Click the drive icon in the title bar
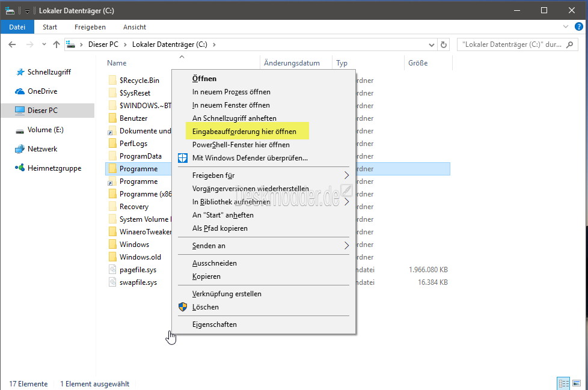Screen dimensions: 588x390 [10, 10]
